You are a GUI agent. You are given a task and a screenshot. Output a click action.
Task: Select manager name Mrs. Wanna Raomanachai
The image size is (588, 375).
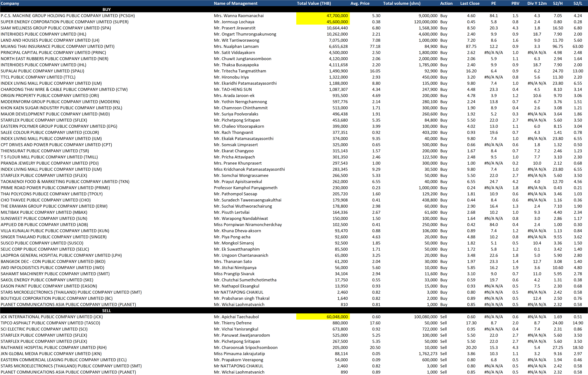(x=239, y=16)
